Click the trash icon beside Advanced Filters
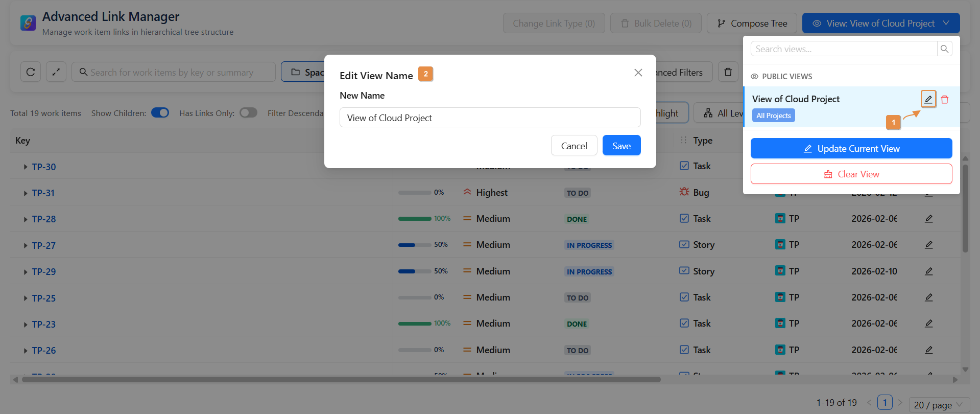The image size is (980, 414). [728, 72]
